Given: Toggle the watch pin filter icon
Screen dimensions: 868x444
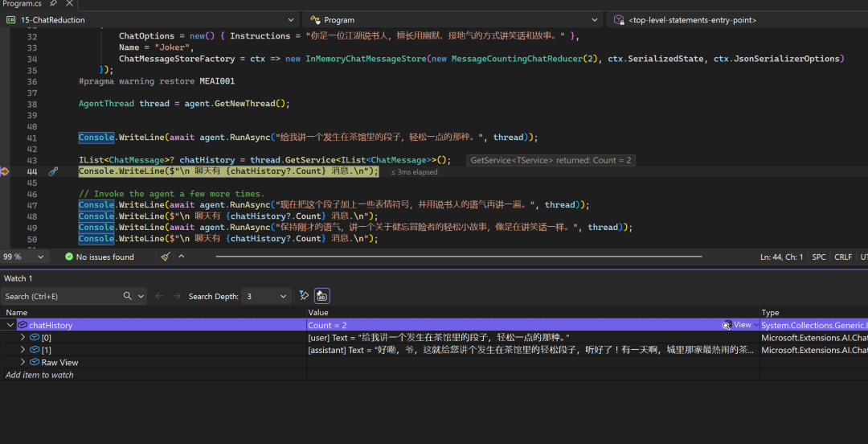Looking at the screenshot, I should click(304, 296).
